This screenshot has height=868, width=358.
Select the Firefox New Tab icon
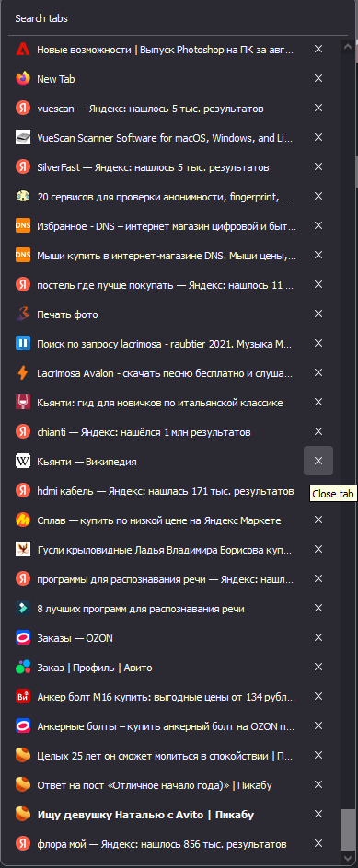[x=23, y=78]
